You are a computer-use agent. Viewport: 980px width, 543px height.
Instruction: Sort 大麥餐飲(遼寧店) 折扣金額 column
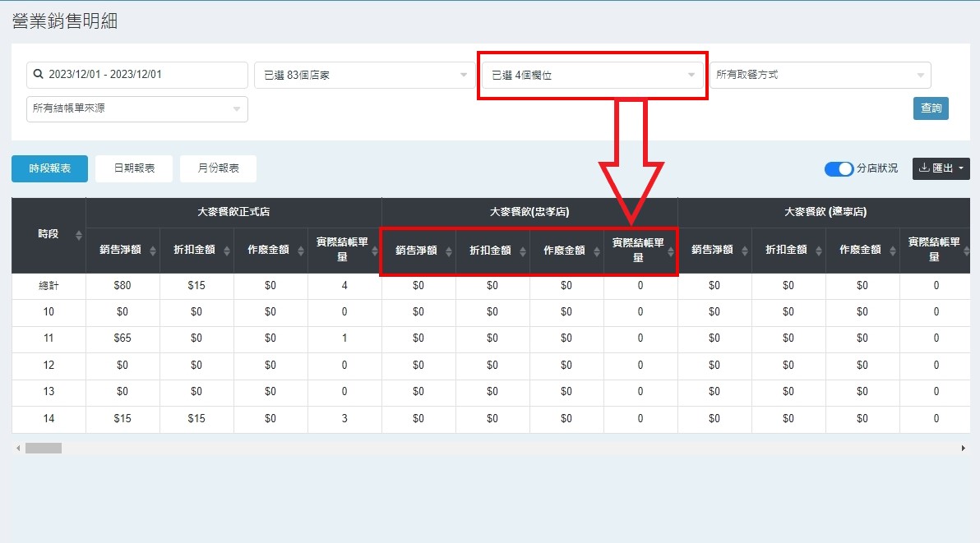[x=819, y=251]
